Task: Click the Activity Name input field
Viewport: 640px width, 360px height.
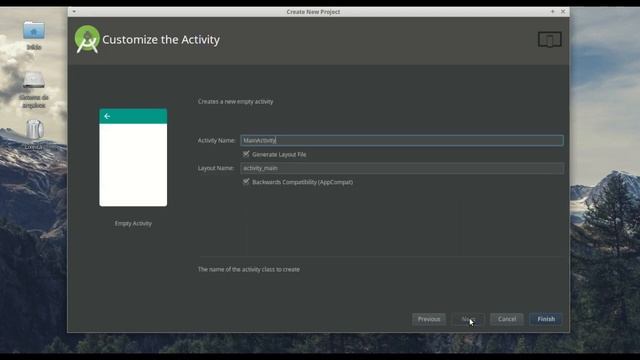Action: pyautogui.click(x=402, y=140)
